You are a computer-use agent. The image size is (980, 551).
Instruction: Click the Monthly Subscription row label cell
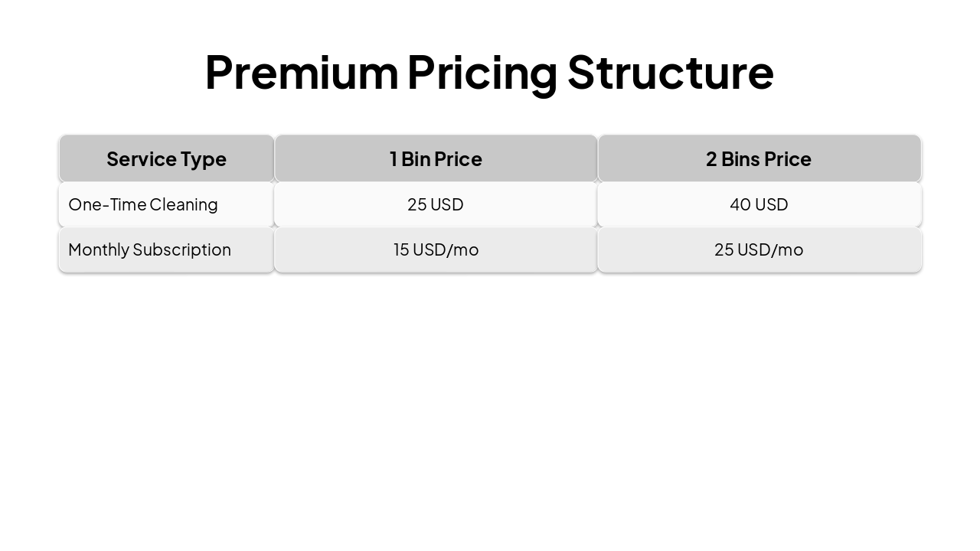pyautogui.click(x=166, y=249)
